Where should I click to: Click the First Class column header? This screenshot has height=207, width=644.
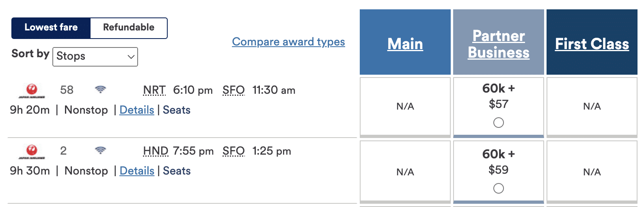tap(592, 44)
